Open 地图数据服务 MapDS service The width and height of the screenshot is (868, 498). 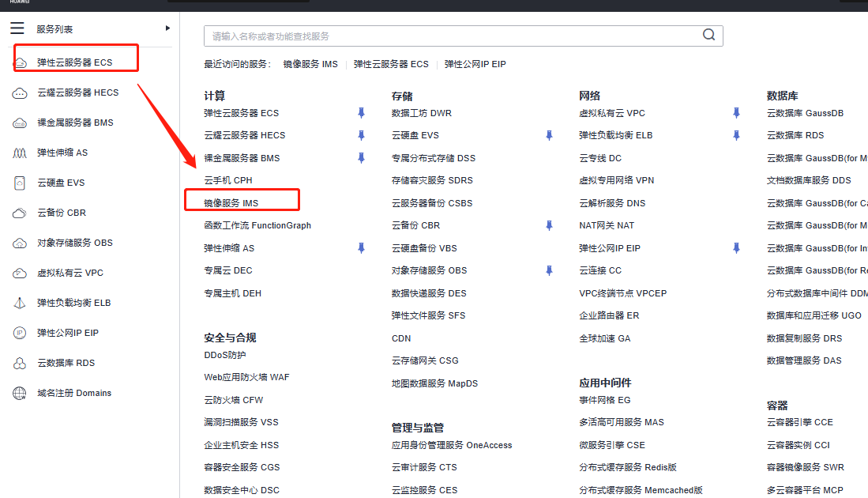(x=434, y=383)
